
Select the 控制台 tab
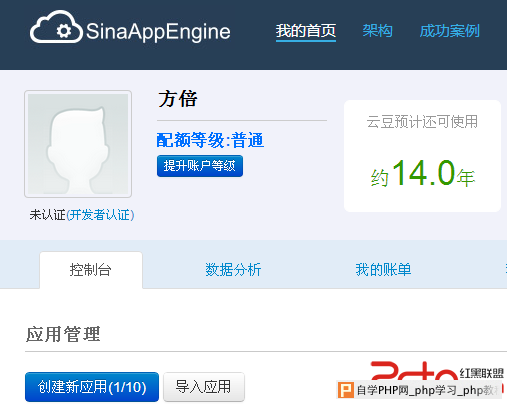91,270
